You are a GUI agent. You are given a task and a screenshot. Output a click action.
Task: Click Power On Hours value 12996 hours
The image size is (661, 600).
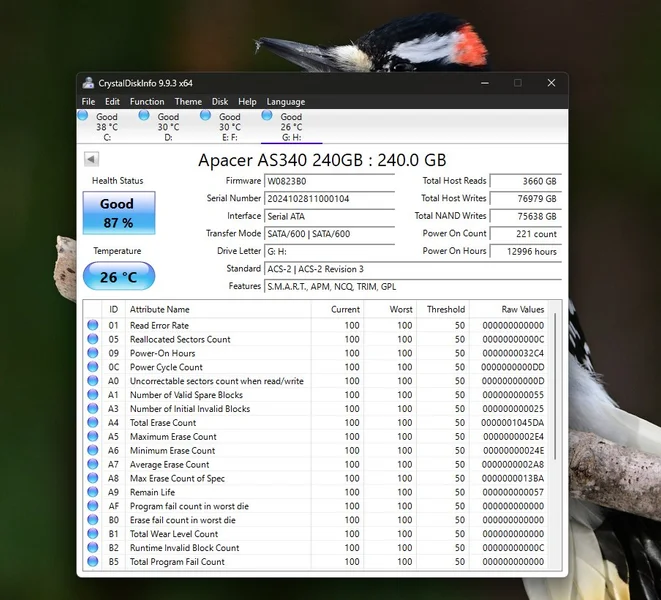point(525,252)
